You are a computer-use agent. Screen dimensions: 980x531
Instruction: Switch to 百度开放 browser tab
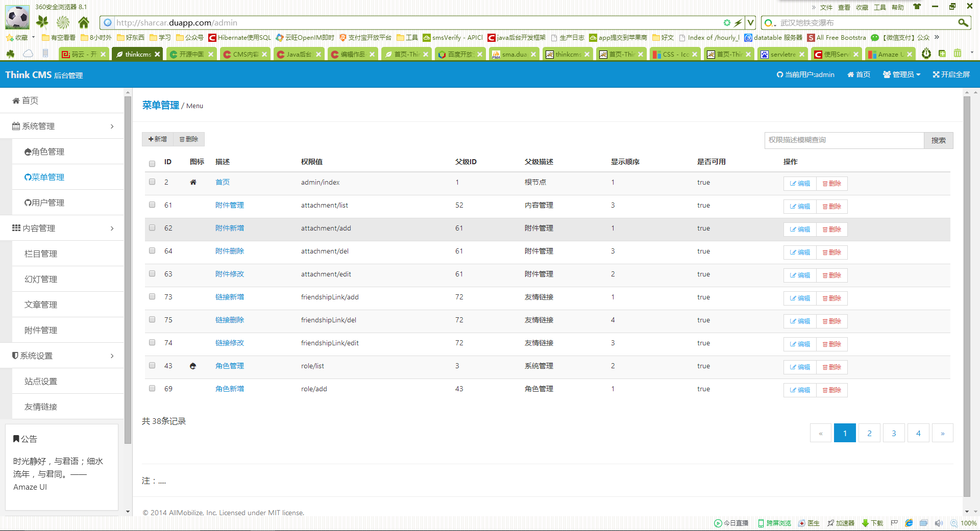click(x=459, y=54)
